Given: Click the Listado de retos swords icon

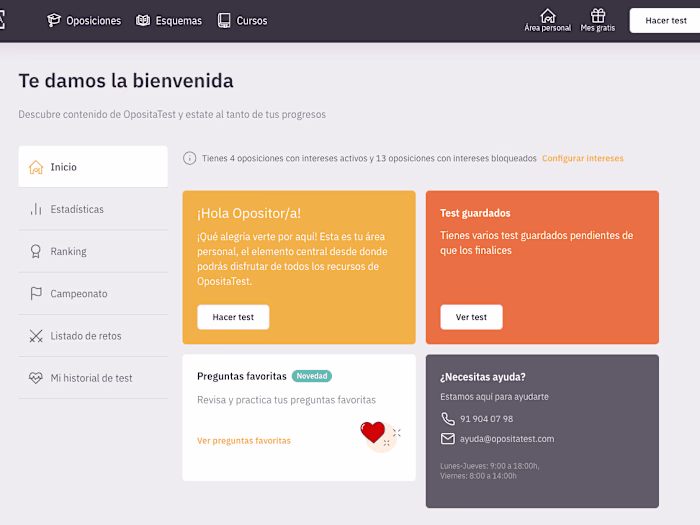Looking at the screenshot, I should [36, 336].
